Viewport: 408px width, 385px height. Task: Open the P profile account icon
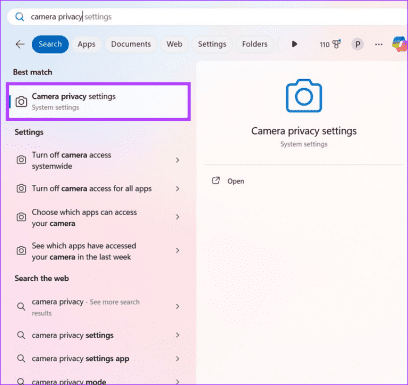pyautogui.click(x=357, y=44)
